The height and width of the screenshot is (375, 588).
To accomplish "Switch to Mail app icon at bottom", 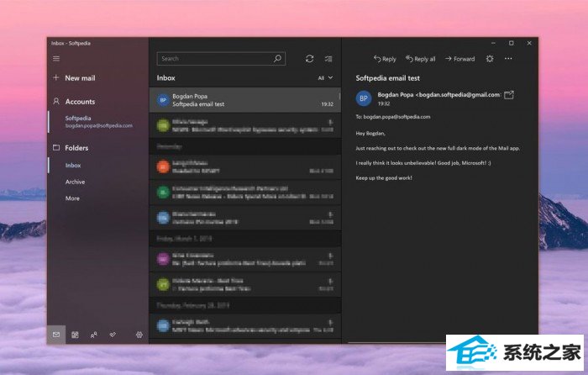I will 56,335.
